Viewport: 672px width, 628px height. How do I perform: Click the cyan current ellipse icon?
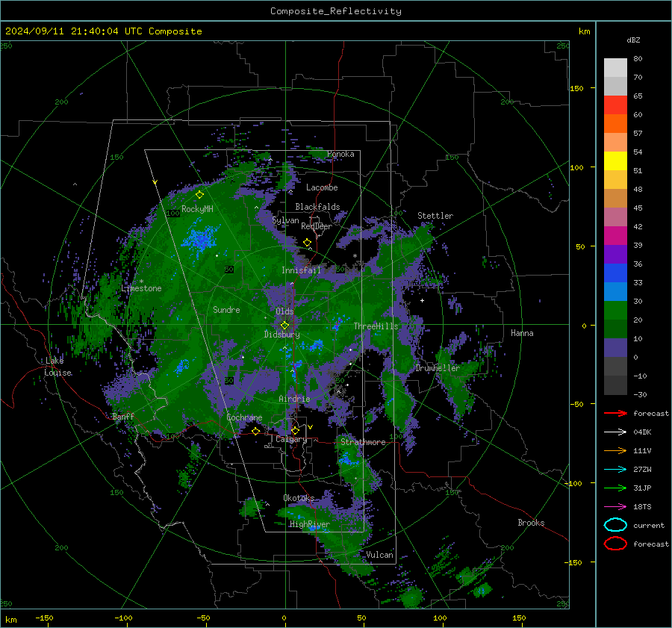(615, 525)
